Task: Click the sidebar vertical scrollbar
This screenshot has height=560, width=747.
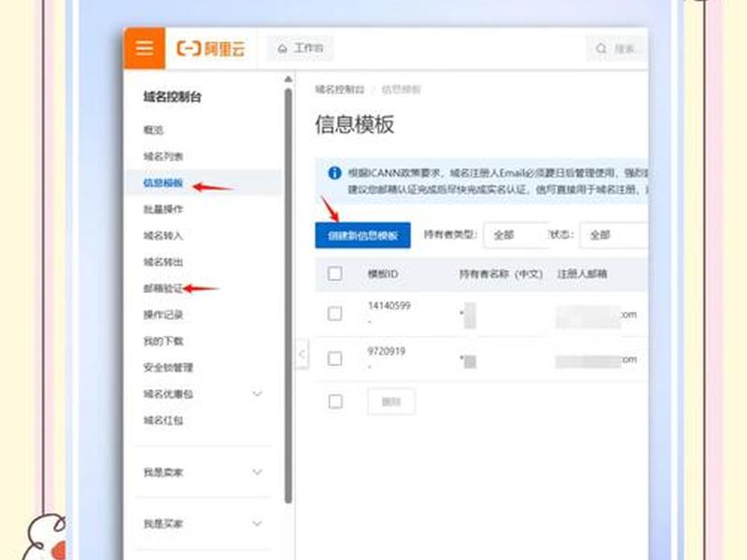Action: 288,295
